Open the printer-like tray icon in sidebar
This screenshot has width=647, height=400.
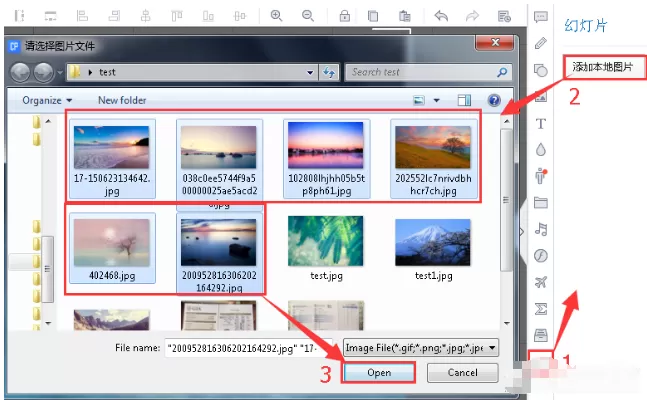pos(541,335)
